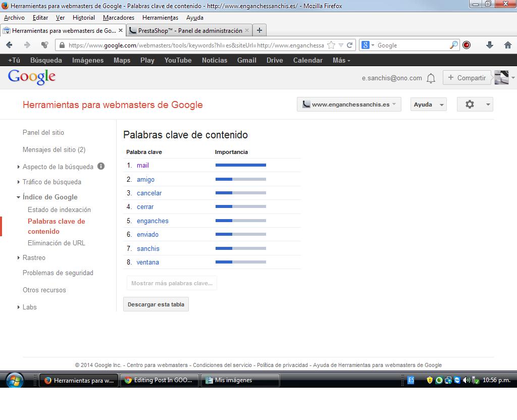This screenshot has height=420, width=517.
Task: Open address bar history dropdown arrow
Action: [x=341, y=45]
